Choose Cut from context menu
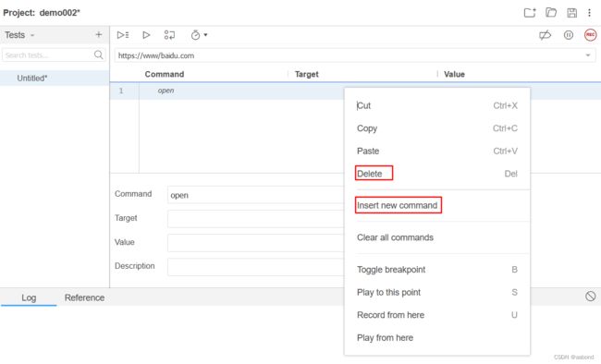This screenshot has width=601, height=364. 437,105
